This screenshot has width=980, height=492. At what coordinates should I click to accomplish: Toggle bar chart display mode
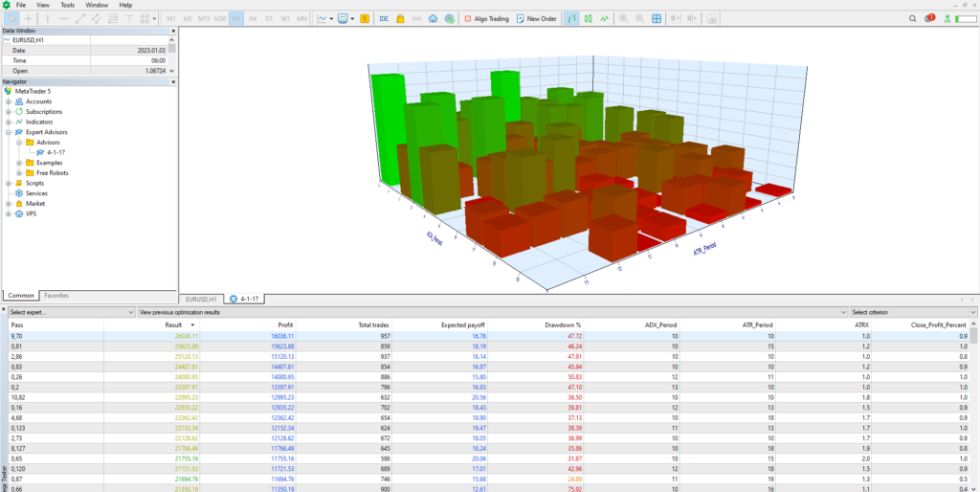(x=570, y=18)
